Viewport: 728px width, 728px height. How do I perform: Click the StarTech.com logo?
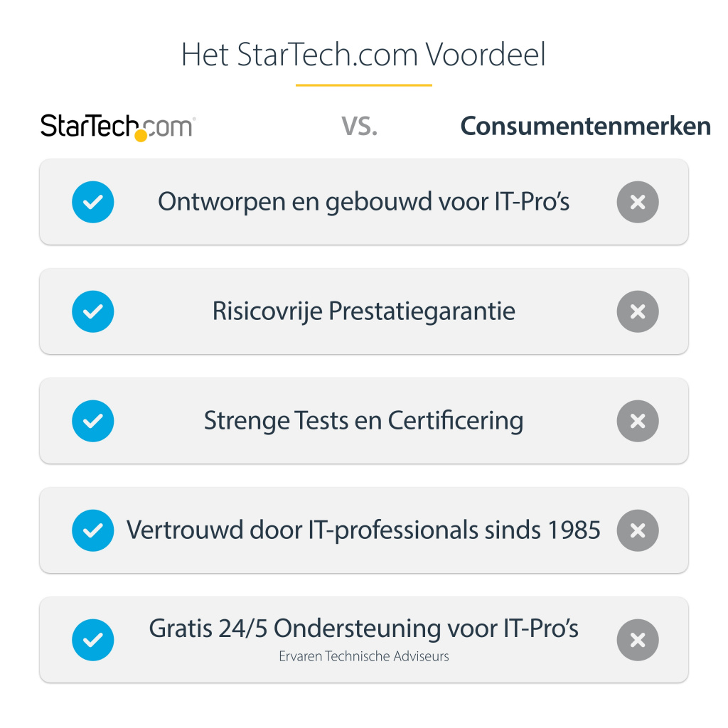(x=118, y=127)
